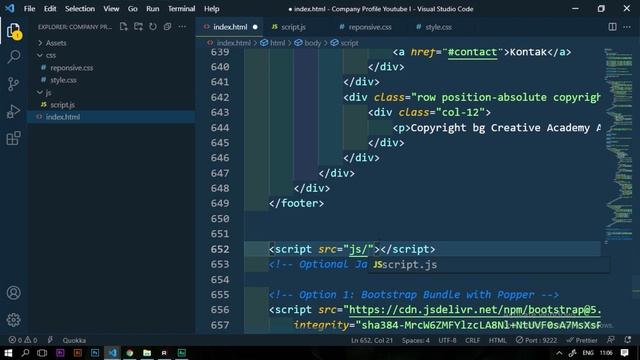Open style.css in the file tree

click(63, 80)
